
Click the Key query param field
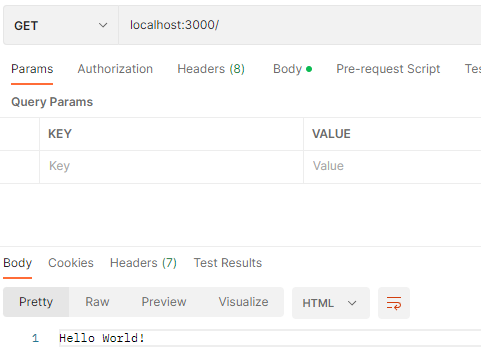pyautogui.click(x=171, y=166)
